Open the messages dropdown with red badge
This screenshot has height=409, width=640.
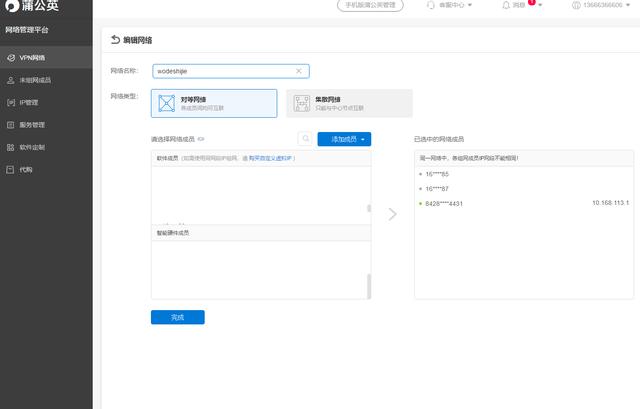pyautogui.click(x=522, y=5)
